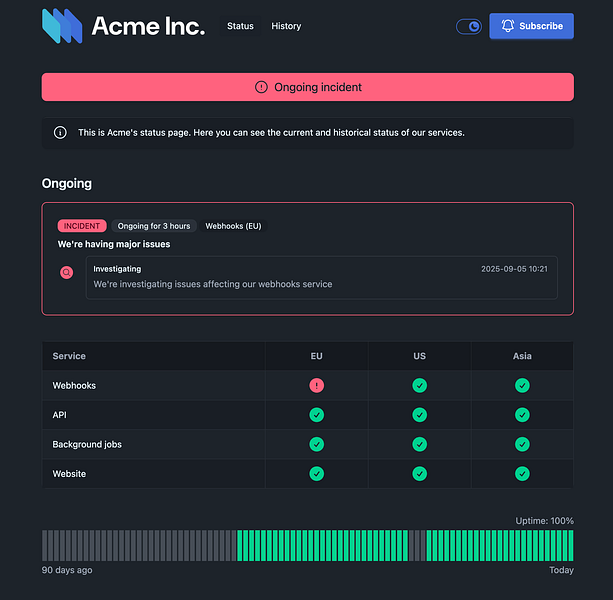
Task: Click the webhooks investigation message text
Action: tap(213, 284)
